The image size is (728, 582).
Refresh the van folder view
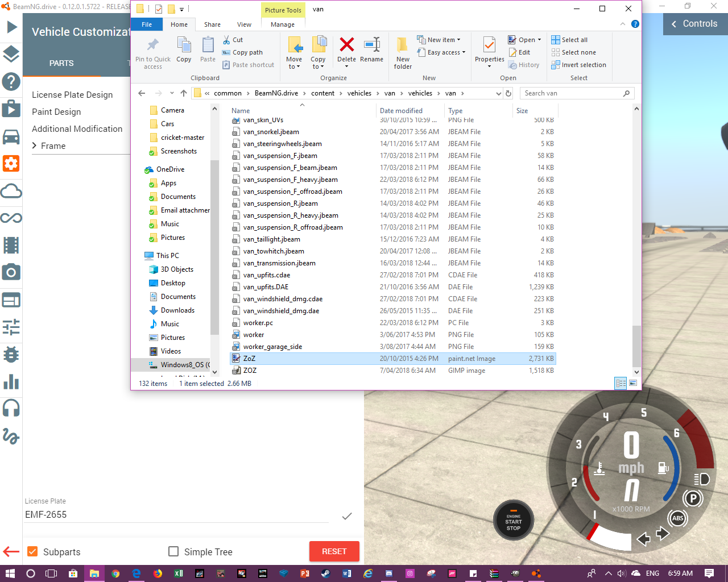508,93
